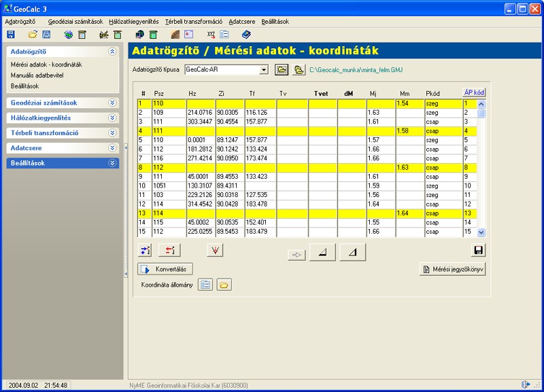Click the blue insert-row arrow icon below the table
Screen dimensions: 544x392
point(145,250)
